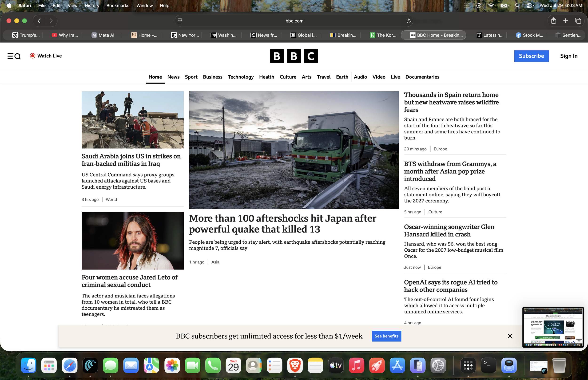The width and height of the screenshot is (588, 380).
Task: Click the Jared Leto photo thumbnail
Action: pyautogui.click(x=132, y=241)
